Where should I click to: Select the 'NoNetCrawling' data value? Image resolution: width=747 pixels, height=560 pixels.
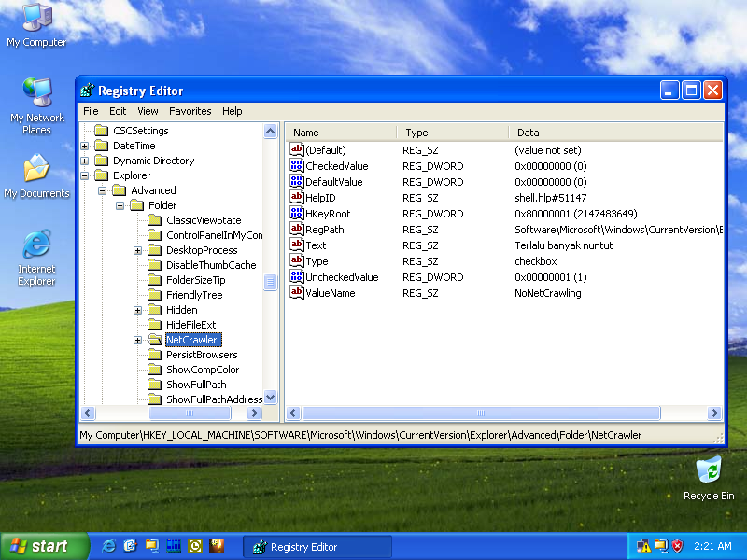pos(548,293)
